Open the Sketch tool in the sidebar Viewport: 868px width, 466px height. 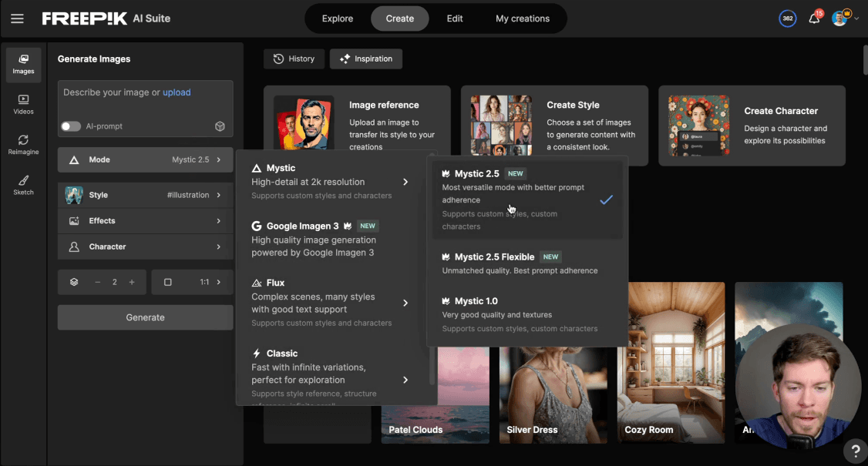[x=23, y=185]
